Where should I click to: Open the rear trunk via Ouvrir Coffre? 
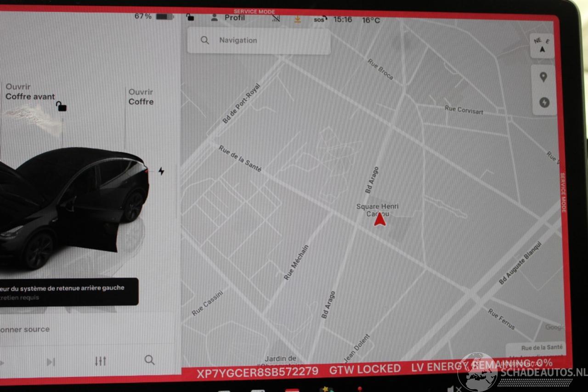tap(141, 97)
